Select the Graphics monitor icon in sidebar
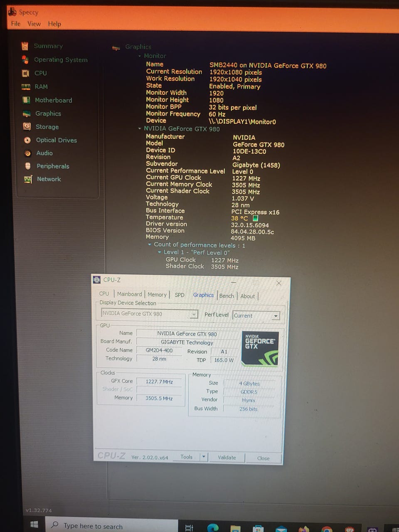399x532 pixels. (27, 113)
